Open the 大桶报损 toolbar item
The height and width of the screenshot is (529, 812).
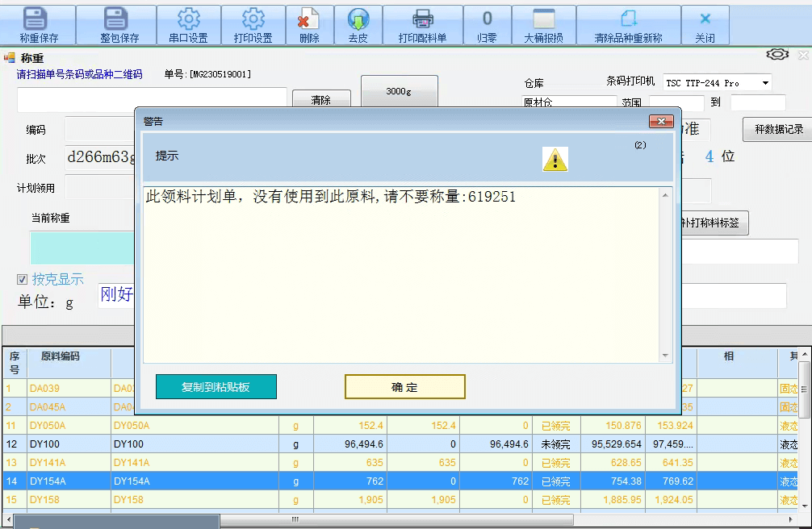coord(543,19)
